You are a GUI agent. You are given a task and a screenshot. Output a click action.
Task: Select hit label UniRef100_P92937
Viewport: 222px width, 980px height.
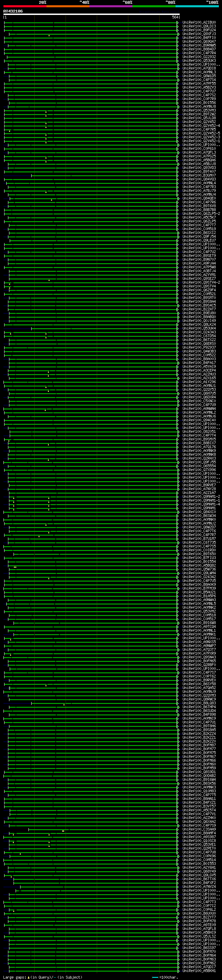coord(199,347)
